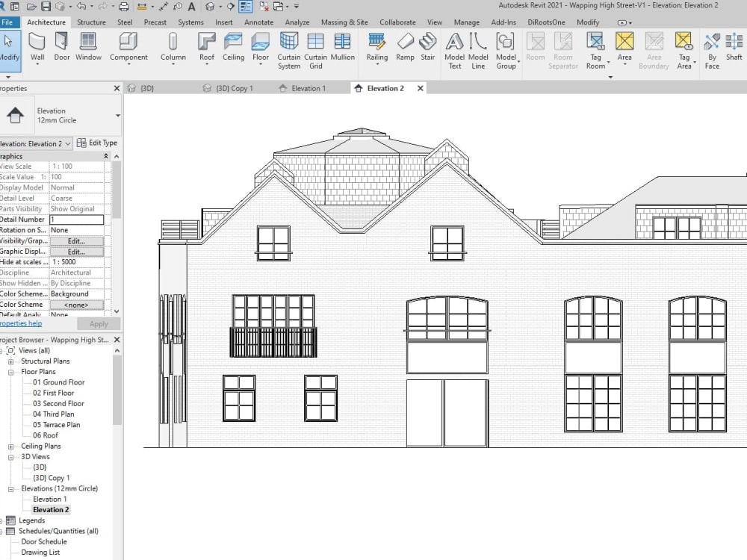Select the Ceiling tool

233,48
